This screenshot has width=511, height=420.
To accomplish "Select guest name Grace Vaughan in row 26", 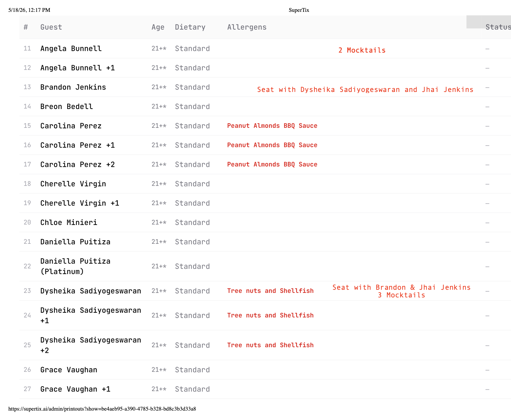I will [69, 370].
